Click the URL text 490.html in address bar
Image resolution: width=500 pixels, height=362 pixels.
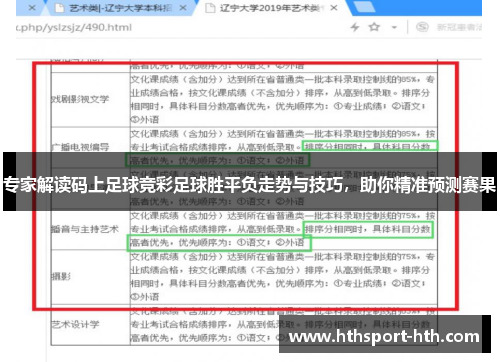pos(109,27)
